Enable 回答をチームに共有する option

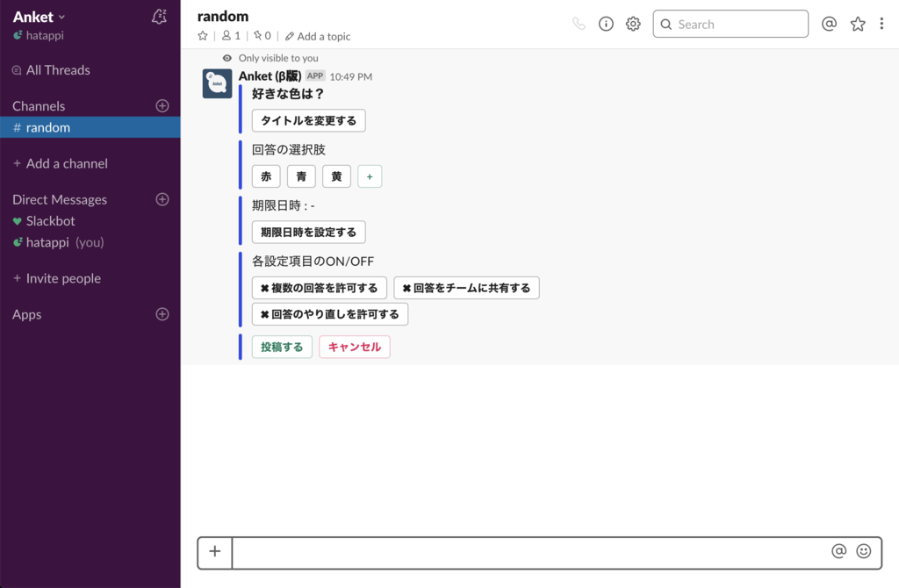[x=466, y=287]
